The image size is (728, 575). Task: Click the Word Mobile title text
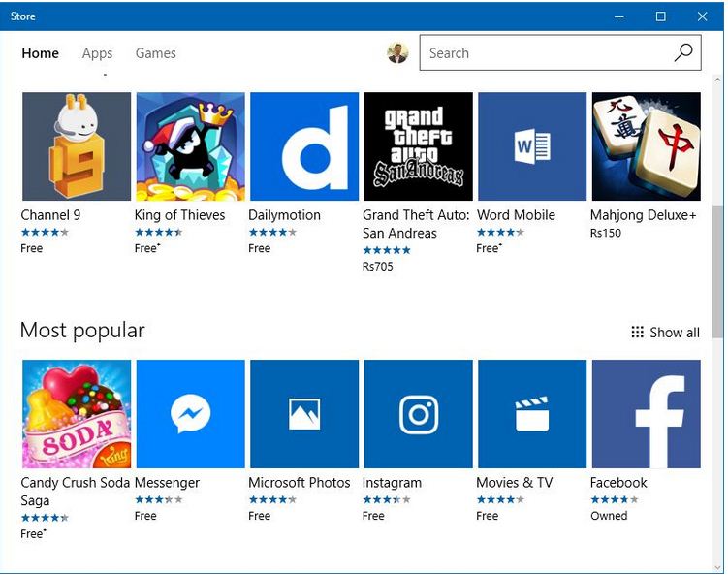pos(516,215)
